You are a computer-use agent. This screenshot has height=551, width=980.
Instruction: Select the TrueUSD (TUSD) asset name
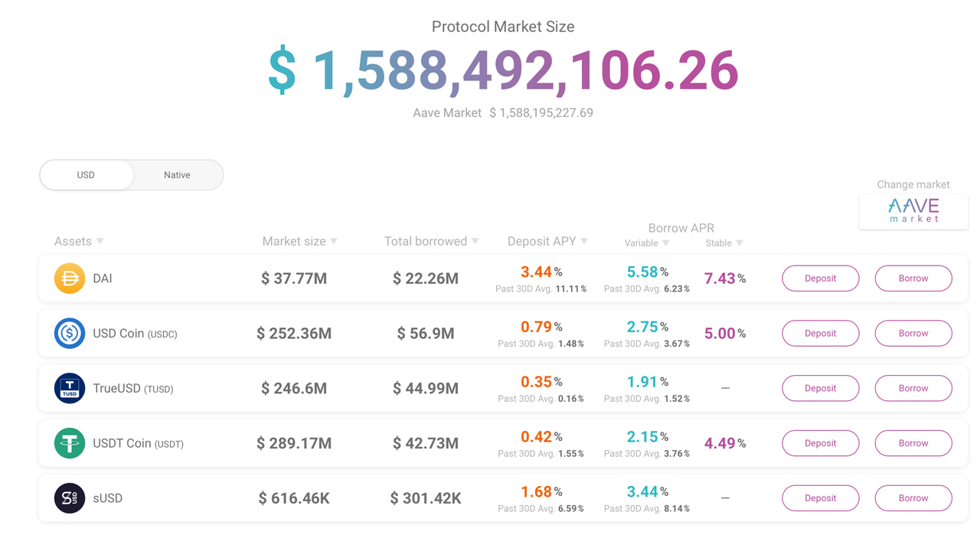pyautogui.click(x=133, y=389)
